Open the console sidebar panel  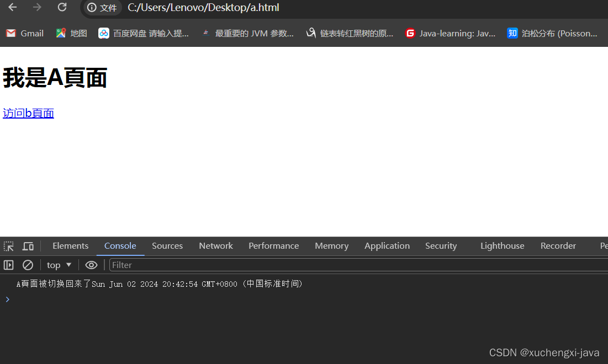[8, 265]
